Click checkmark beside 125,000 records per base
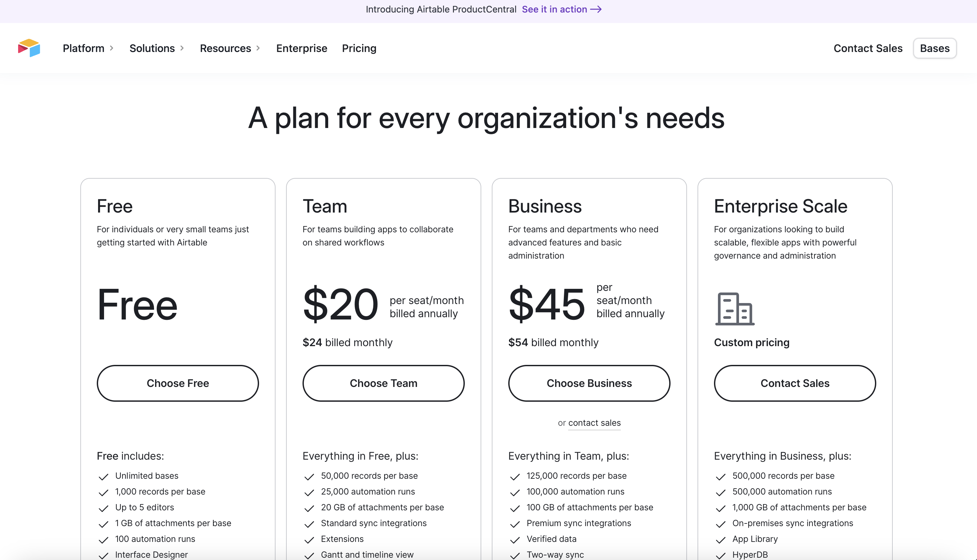This screenshot has height=560, width=977. [515, 477]
